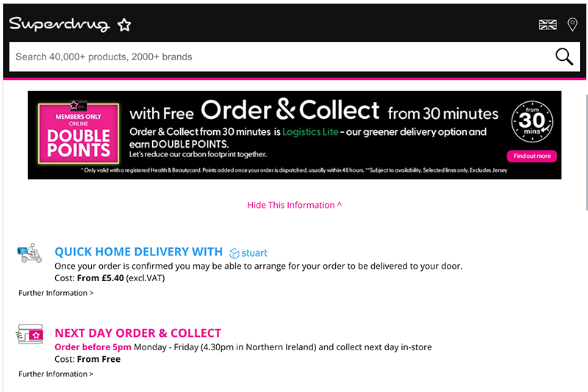Collapse with Hide This Information
Image resolution: width=588 pixels, height=392 pixels.
[x=295, y=205]
